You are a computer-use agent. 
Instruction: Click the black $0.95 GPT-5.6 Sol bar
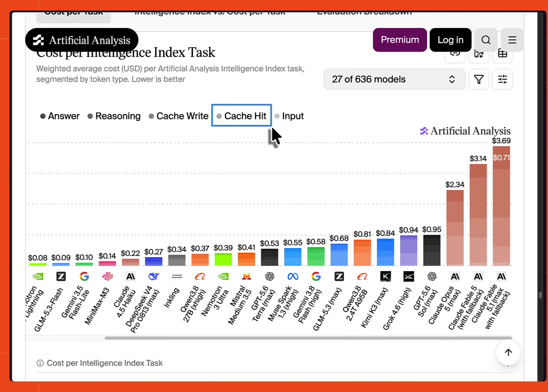(432, 250)
